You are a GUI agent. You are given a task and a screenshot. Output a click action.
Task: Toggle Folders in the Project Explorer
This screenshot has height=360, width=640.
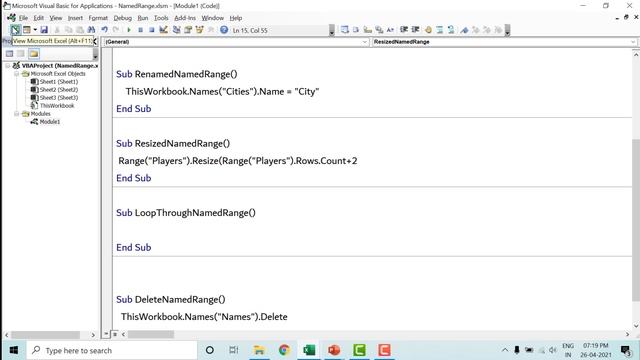click(x=34, y=53)
